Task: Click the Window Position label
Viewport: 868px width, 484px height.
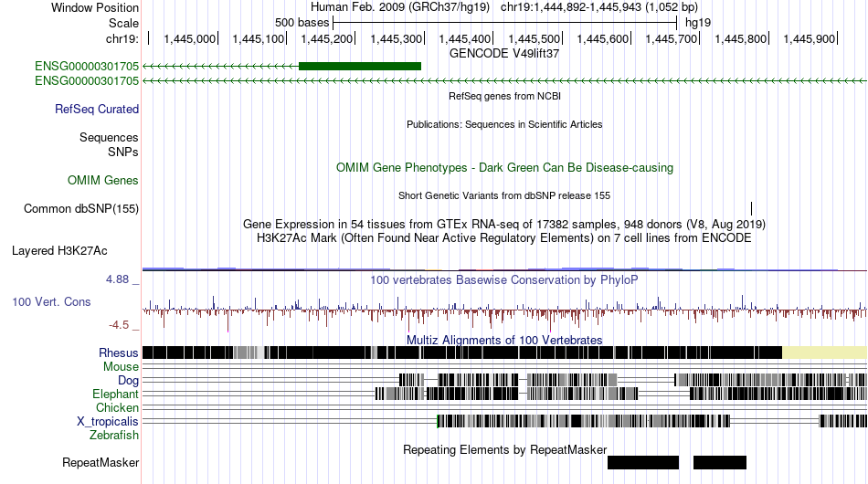Action: click(95, 7)
